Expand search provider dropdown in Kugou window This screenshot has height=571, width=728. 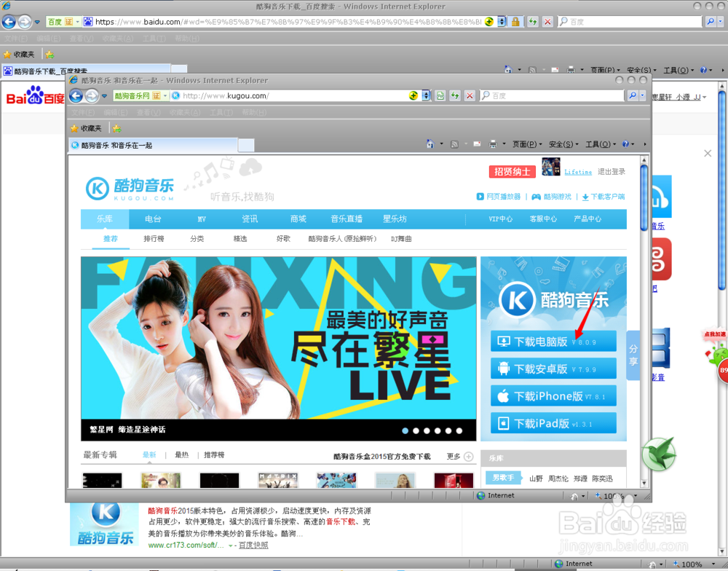coord(642,95)
